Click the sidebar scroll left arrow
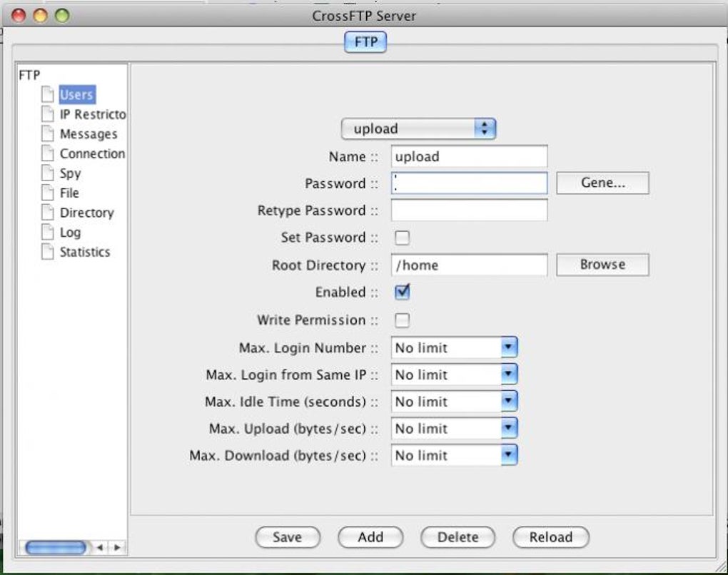The image size is (728, 575). click(99, 548)
